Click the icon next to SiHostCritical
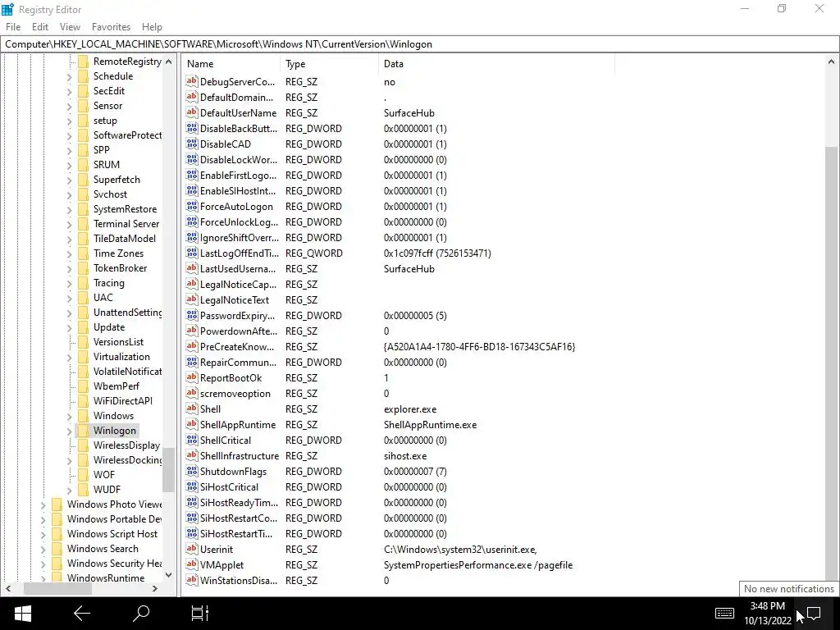The width and height of the screenshot is (840, 630). [x=192, y=486]
